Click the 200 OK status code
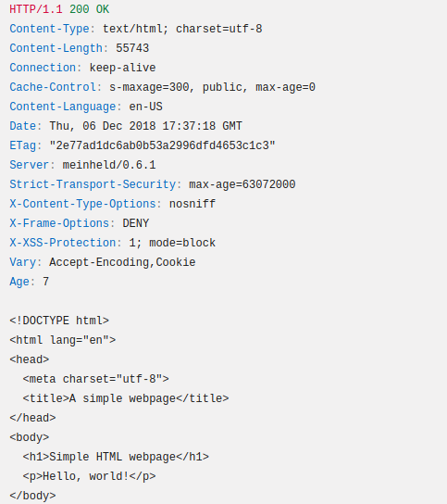Screen dimensions: 447x504 89,9
